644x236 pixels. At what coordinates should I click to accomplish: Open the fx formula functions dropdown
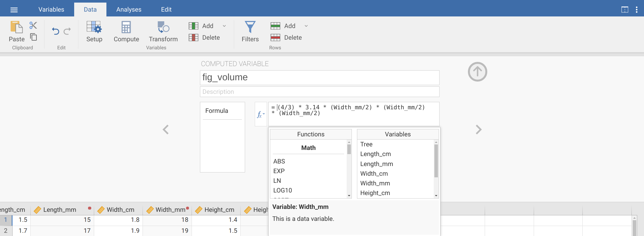pyautogui.click(x=261, y=114)
